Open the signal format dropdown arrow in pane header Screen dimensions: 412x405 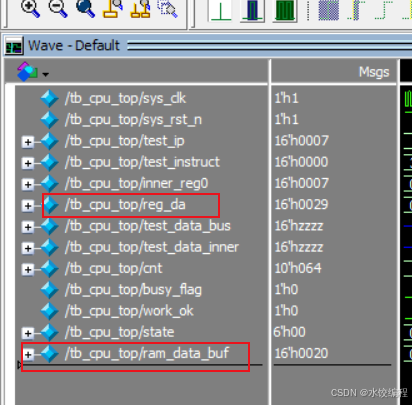point(46,74)
